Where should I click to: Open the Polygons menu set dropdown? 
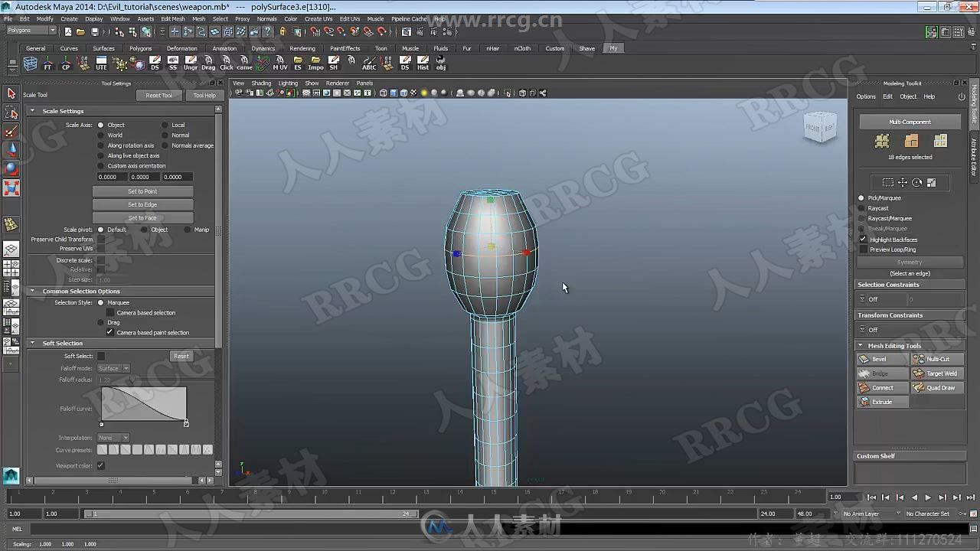31,31
